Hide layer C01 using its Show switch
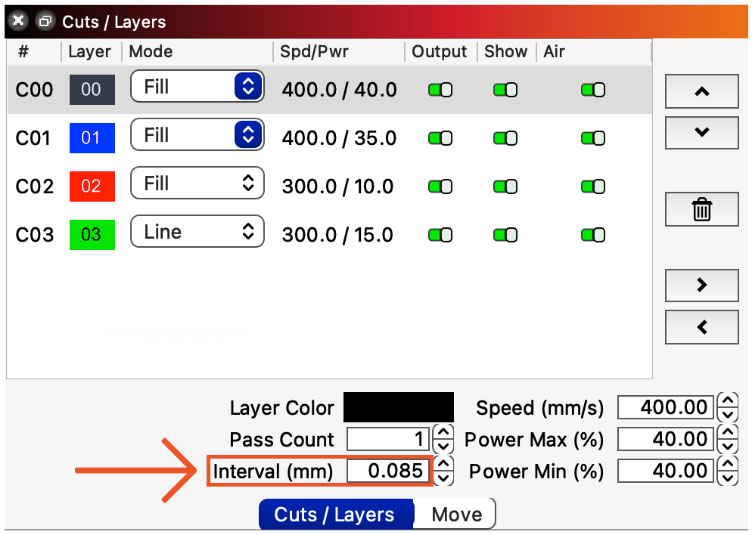This screenshot has height=535, width=754. [505, 138]
